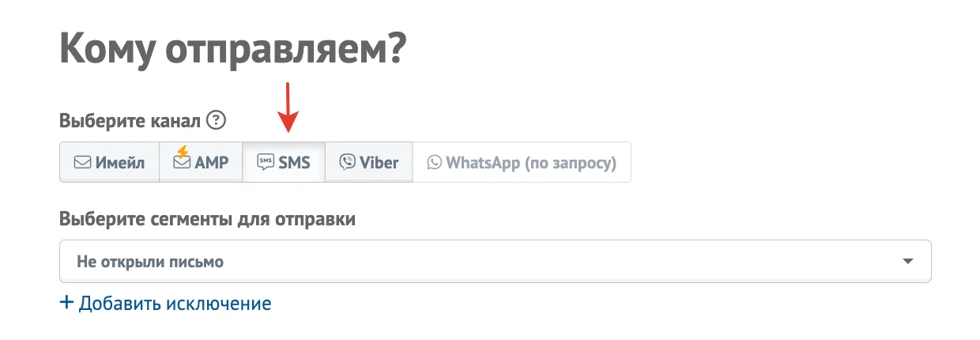This screenshot has width=980, height=340.
Task: Switch channel to SMS
Action: point(284,162)
